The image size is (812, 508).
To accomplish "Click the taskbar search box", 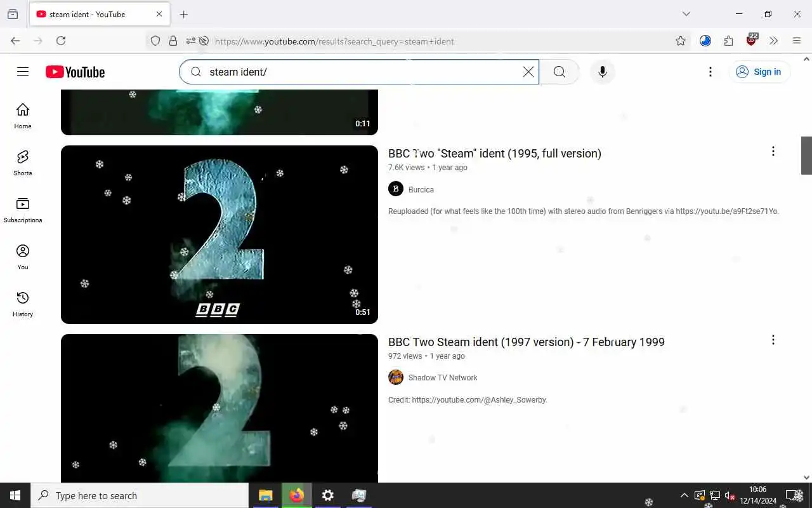I will (x=140, y=495).
